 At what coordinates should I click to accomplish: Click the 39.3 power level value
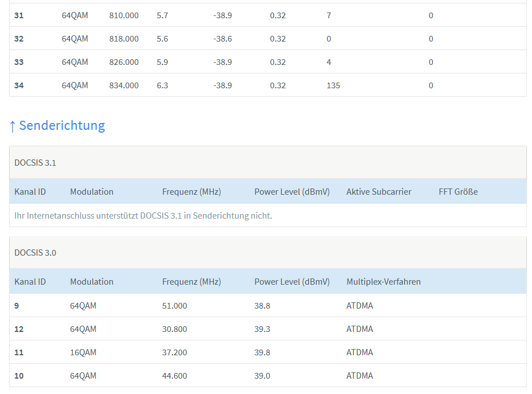(x=262, y=329)
